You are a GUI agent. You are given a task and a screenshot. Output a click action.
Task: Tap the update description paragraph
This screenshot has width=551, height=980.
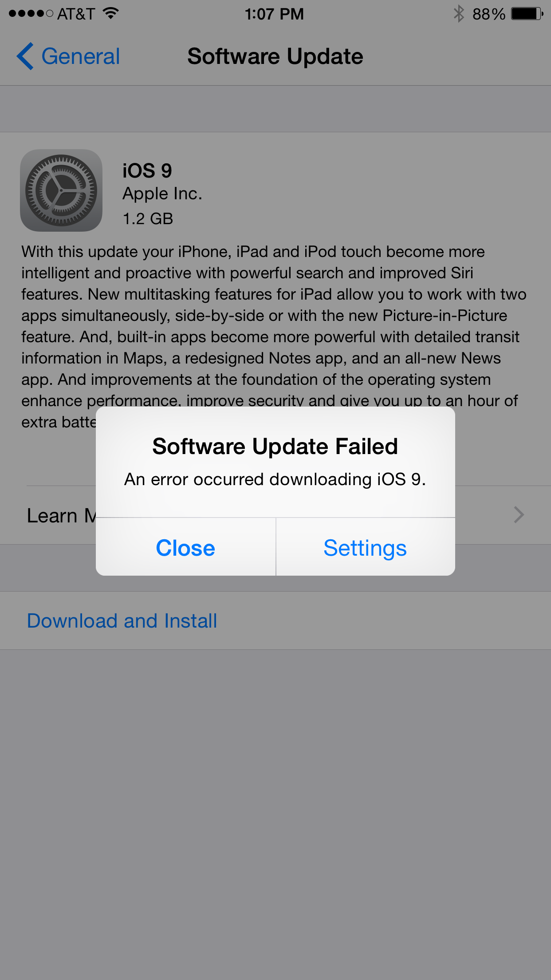pos(274,336)
